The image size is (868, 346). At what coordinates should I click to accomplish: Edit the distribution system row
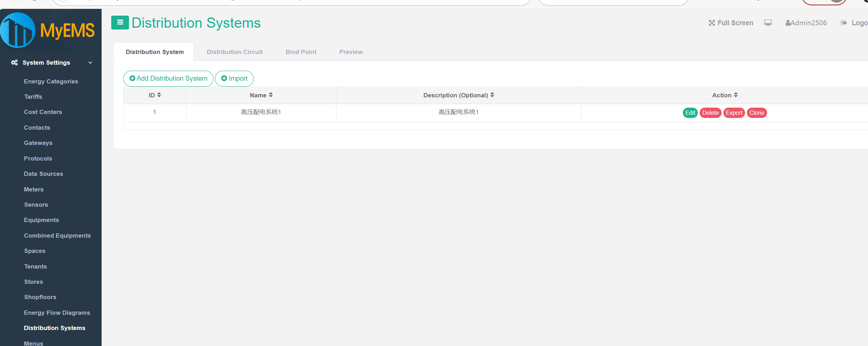tap(690, 113)
